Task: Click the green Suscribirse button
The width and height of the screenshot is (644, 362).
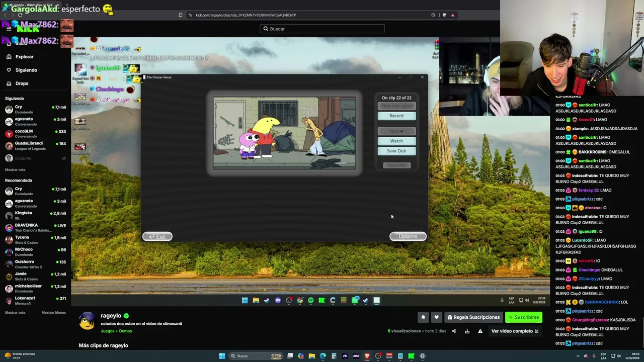Action: 523,317
